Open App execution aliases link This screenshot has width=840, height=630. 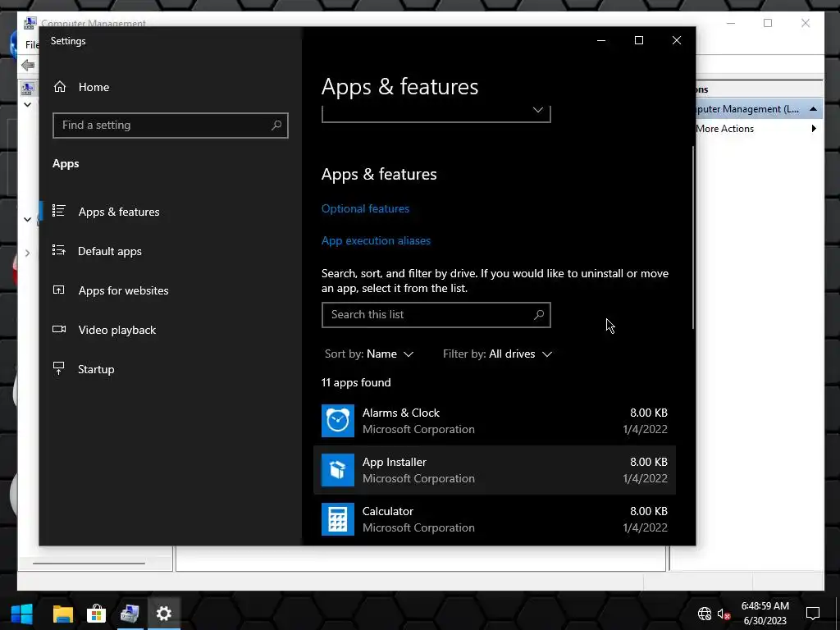[376, 241]
